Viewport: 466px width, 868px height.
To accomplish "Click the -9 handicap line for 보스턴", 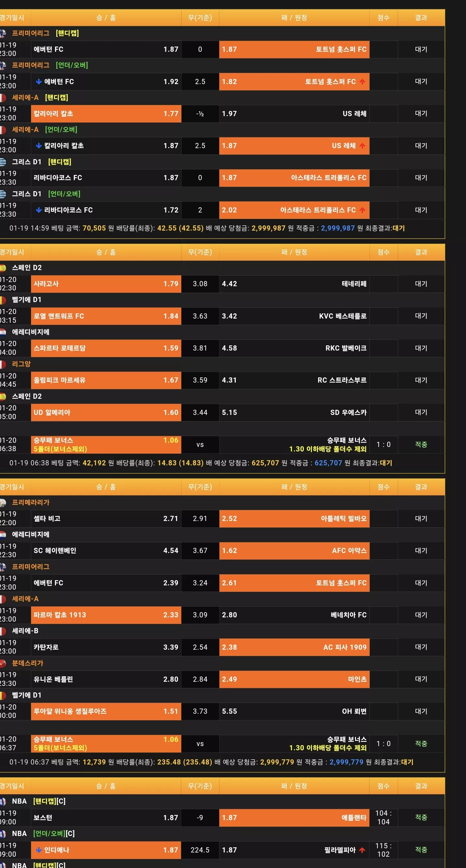I will pos(200,818).
